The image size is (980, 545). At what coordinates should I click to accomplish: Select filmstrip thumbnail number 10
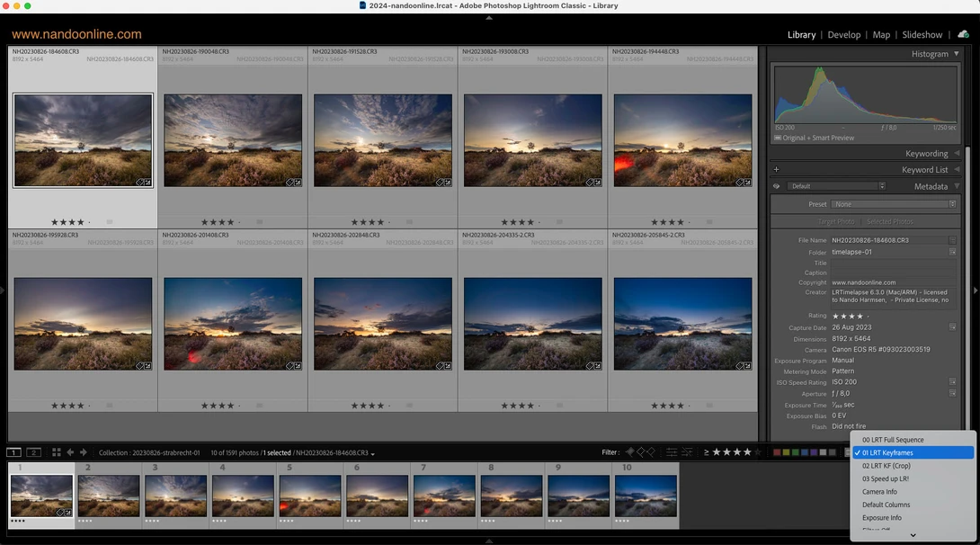coord(646,496)
